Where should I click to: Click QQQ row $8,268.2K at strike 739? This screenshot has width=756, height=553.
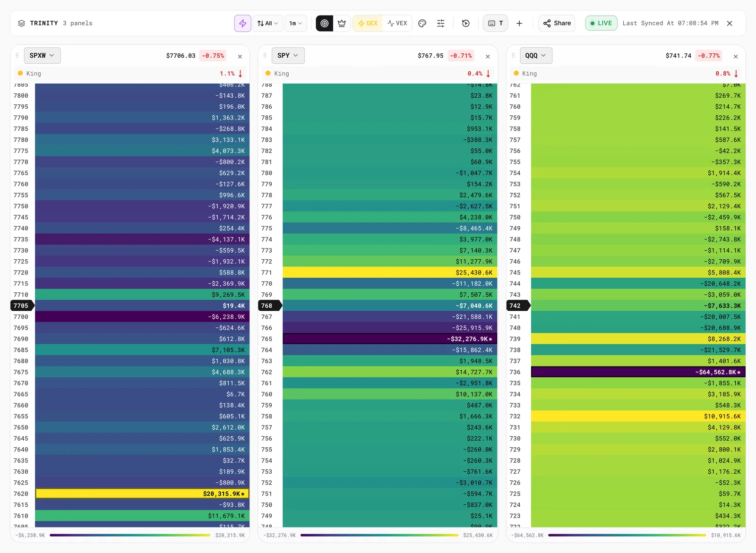[638, 339]
